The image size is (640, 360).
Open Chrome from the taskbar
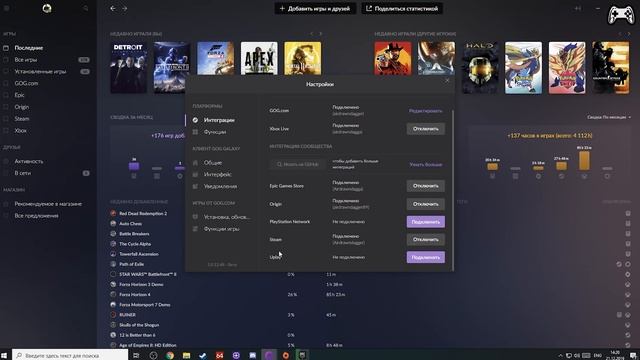pyautogui.click(x=169, y=355)
